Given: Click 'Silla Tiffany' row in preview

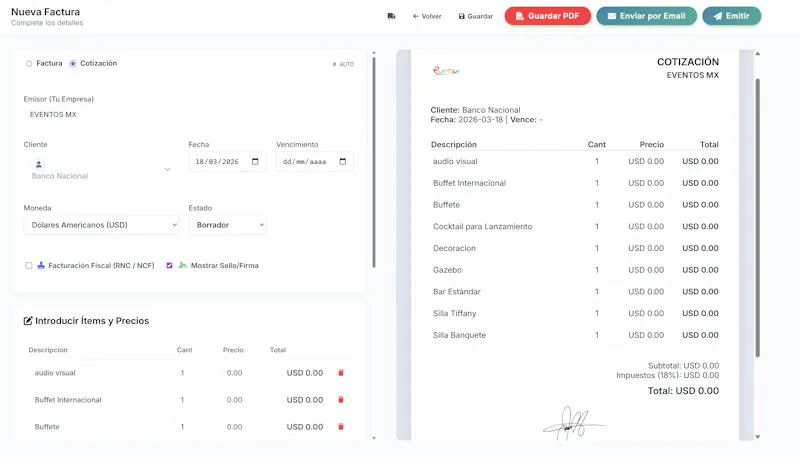Looking at the screenshot, I should tap(575, 313).
